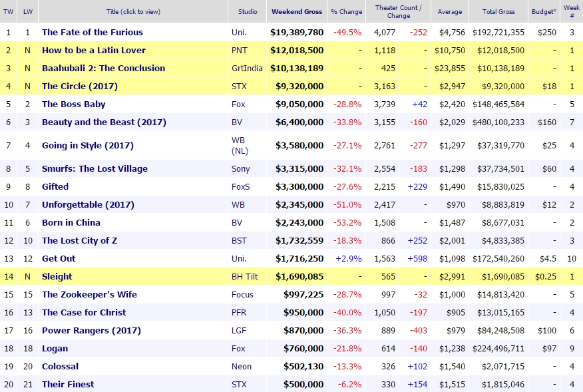Sort by Title (click to view) header
This screenshot has height=392, width=583.
tap(133, 11)
